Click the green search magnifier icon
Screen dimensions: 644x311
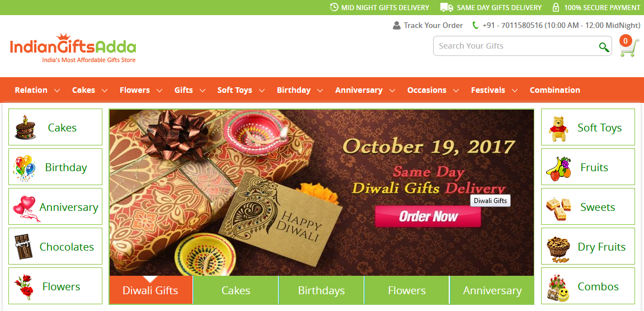click(x=604, y=47)
